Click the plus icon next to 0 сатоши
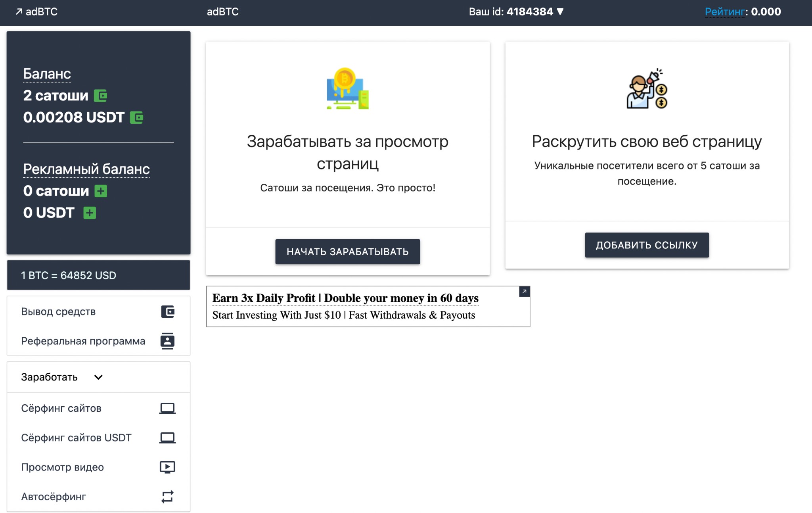This screenshot has height=513, width=812. 101,191
